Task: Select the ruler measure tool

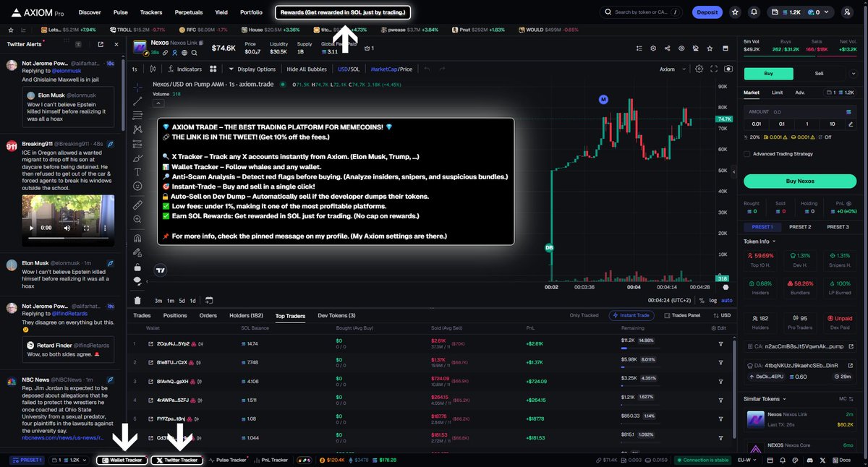Action: 138,205
